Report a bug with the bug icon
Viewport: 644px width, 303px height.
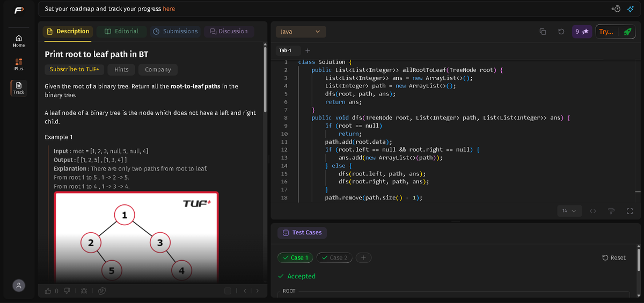pos(84,291)
